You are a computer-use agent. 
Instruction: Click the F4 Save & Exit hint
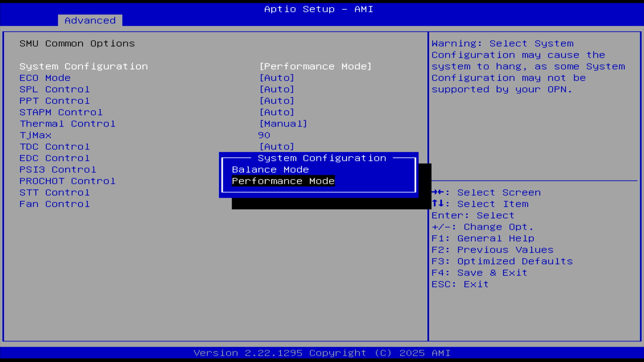pos(479,273)
